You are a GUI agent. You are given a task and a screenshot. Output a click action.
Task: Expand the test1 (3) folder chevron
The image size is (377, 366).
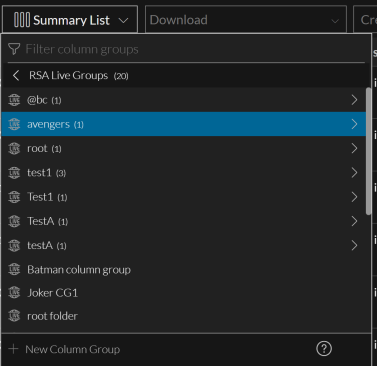[354, 173]
